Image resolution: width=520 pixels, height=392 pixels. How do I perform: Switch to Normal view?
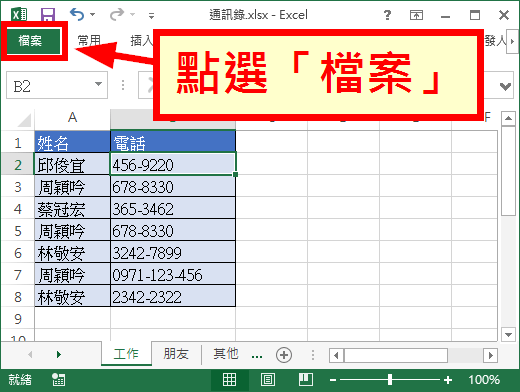[229, 380]
